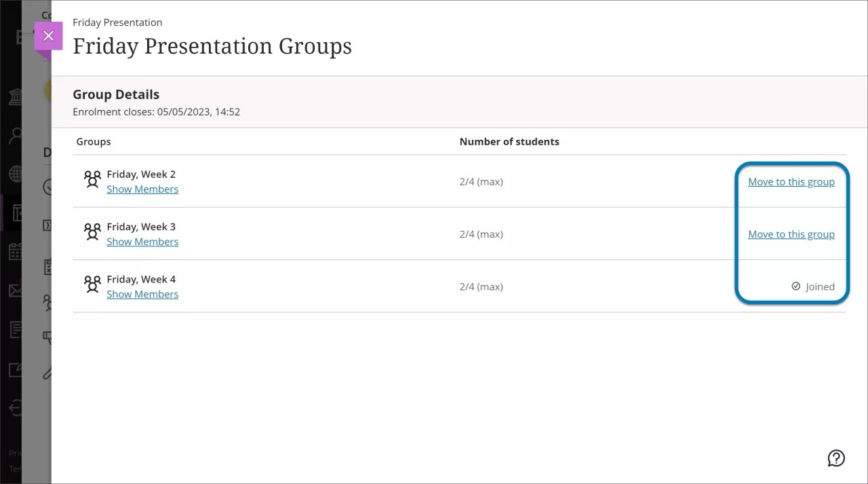Move to the Friday, Week 2 group
Image resolution: width=868 pixels, height=484 pixels.
tap(791, 181)
